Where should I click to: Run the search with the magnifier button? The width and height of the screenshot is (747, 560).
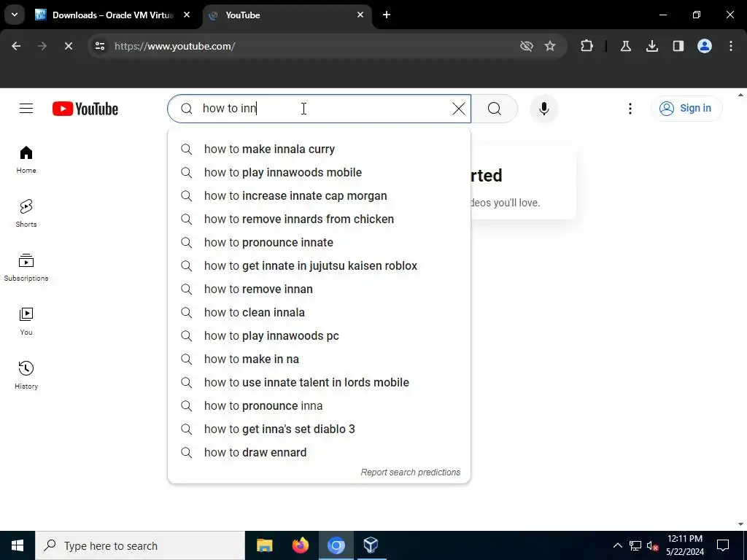click(x=494, y=109)
